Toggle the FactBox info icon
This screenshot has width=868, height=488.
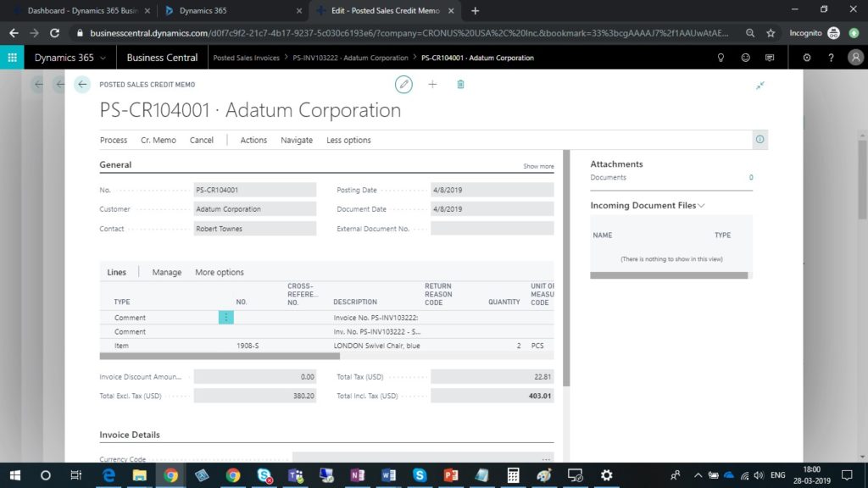(x=759, y=140)
